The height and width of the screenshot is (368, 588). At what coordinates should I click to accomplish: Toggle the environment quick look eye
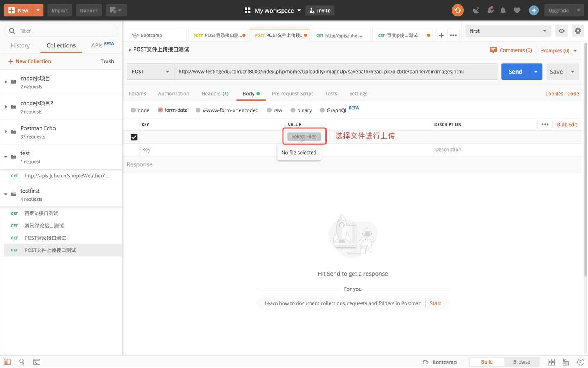561,31
